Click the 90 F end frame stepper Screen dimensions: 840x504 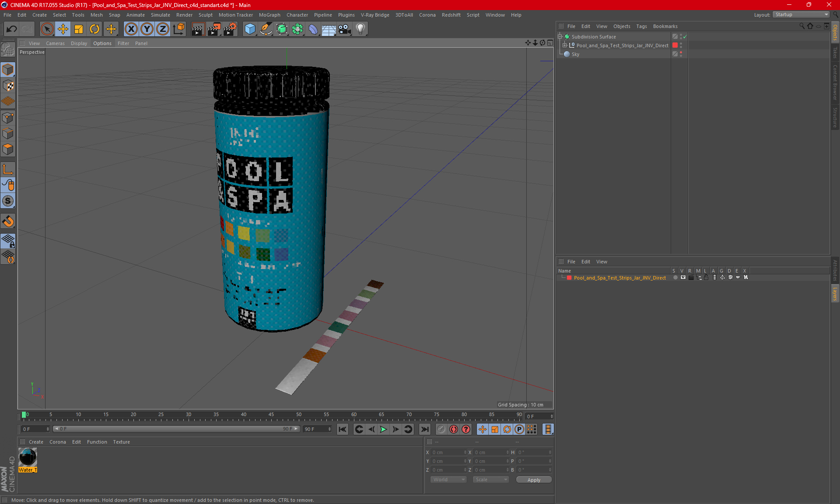tap(329, 429)
